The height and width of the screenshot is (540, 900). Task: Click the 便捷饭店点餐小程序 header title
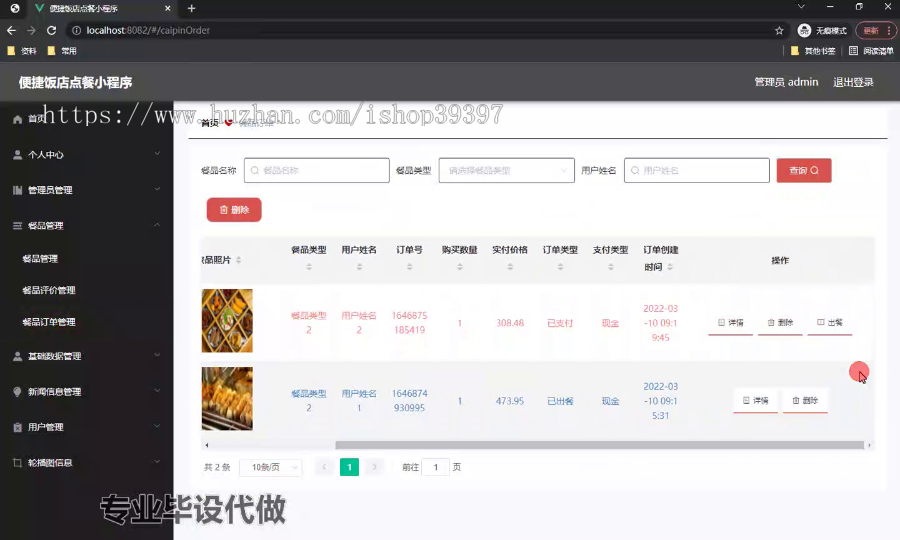pos(75,83)
